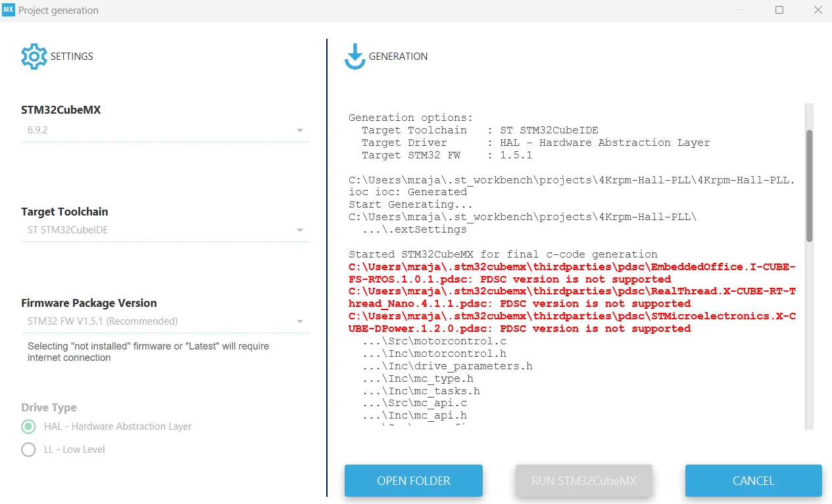Screen dimensions: 832x504
Task: Click the Target Toolchain section label
Action: (64, 212)
